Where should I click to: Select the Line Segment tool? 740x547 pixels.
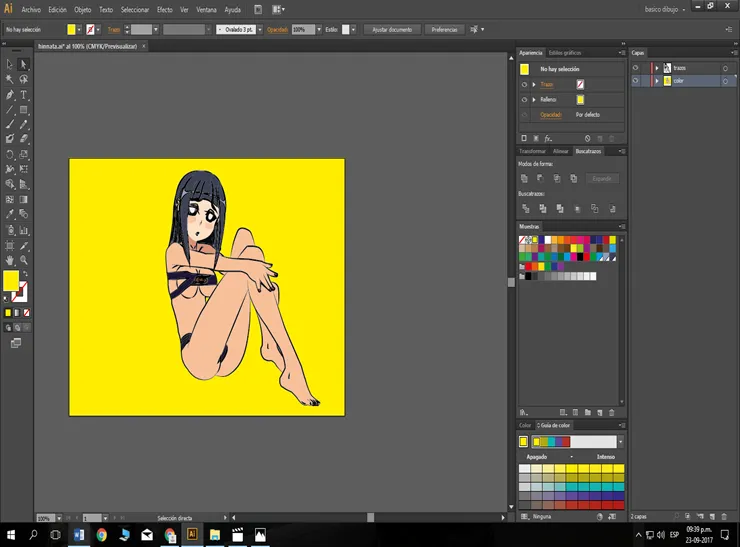pyautogui.click(x=9, y=109)
